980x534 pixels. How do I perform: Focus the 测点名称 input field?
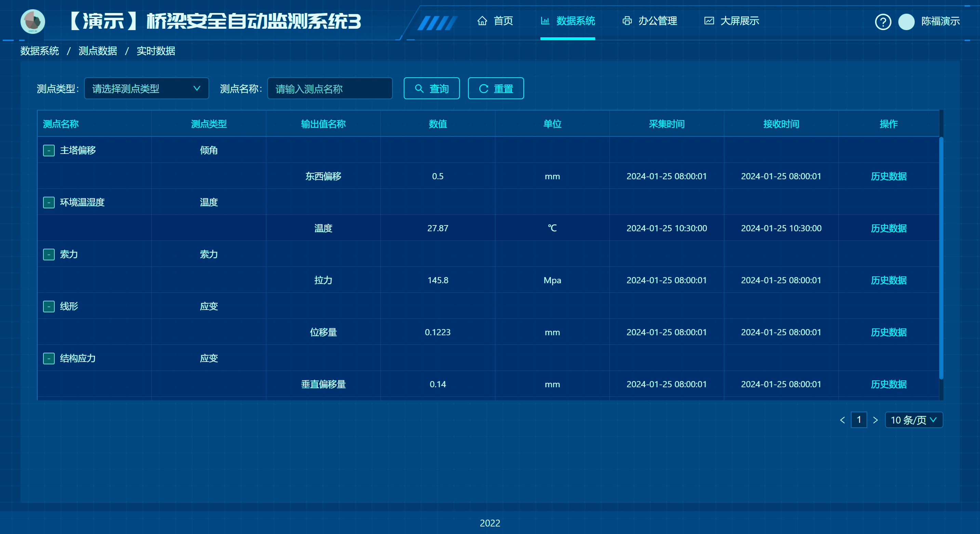(330, 89)
